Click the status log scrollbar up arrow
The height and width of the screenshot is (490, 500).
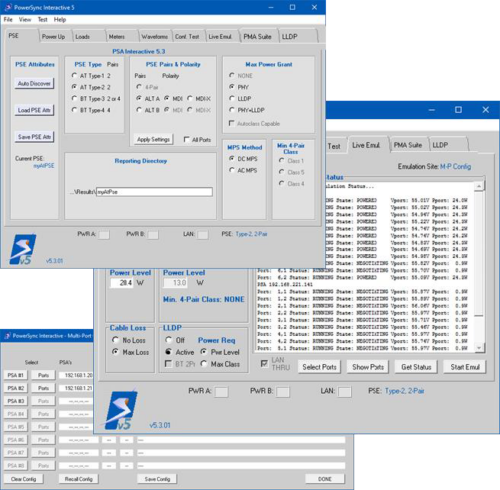click(479, 186)
